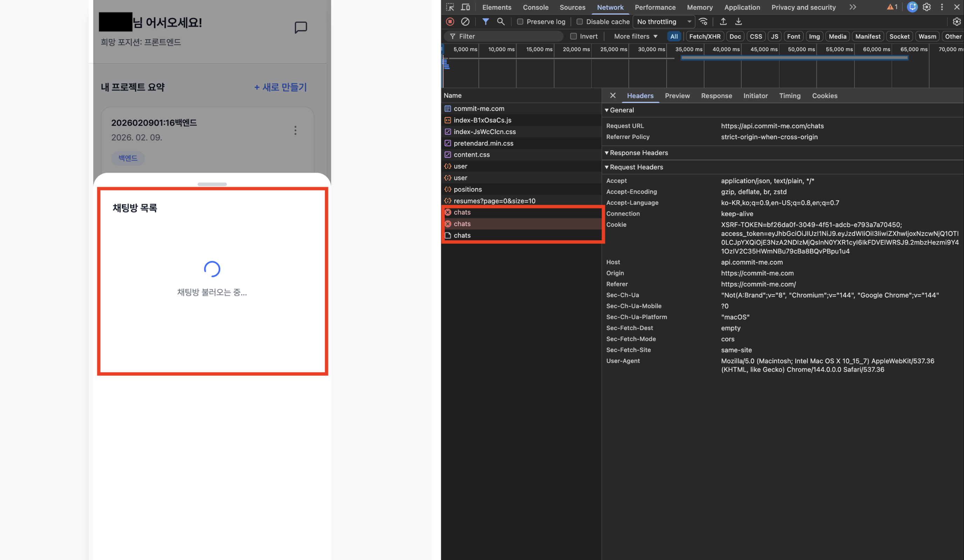This screenshot has height=560, width=964.
Task: Export HAR file download icon
Action: coord(738,22)
